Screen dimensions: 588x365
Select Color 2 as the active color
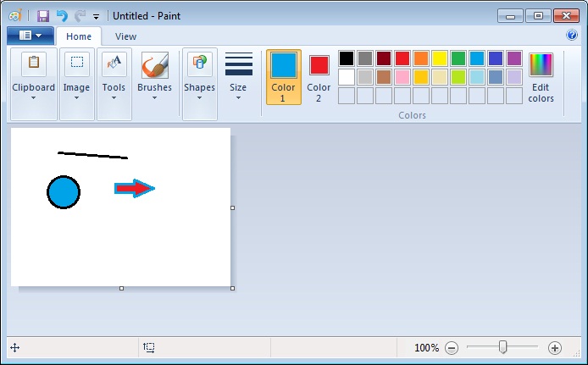pyautogui.click(x=319, y=76)
